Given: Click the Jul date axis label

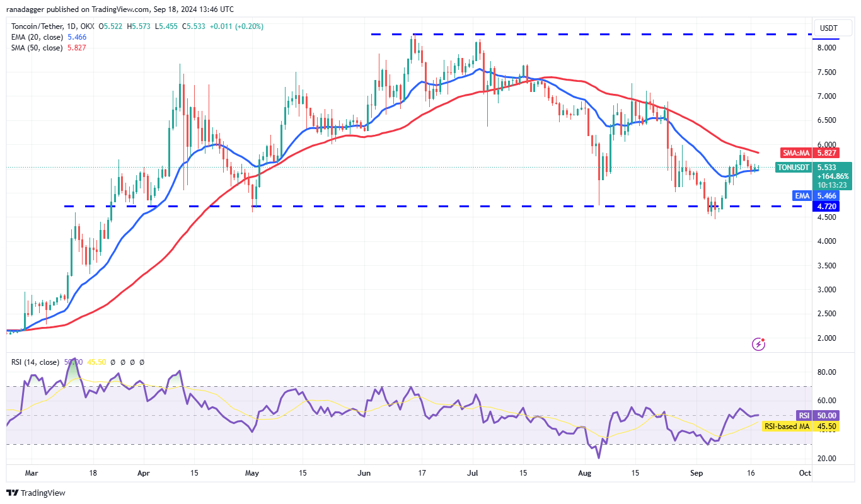Looking at the screenshot, I should point(472,472).
